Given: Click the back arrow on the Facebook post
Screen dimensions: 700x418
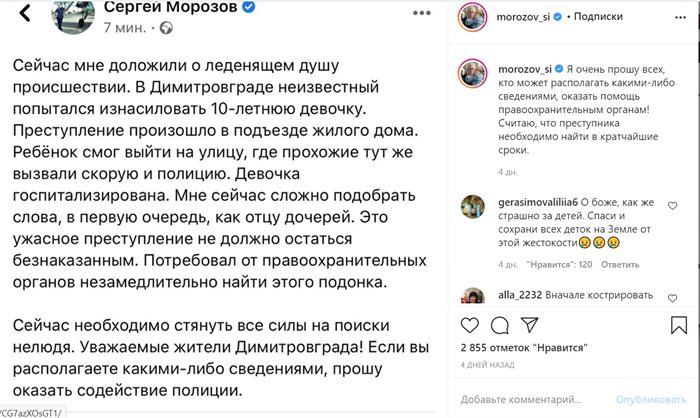Looking at the screenshot, I should (26, 11).
